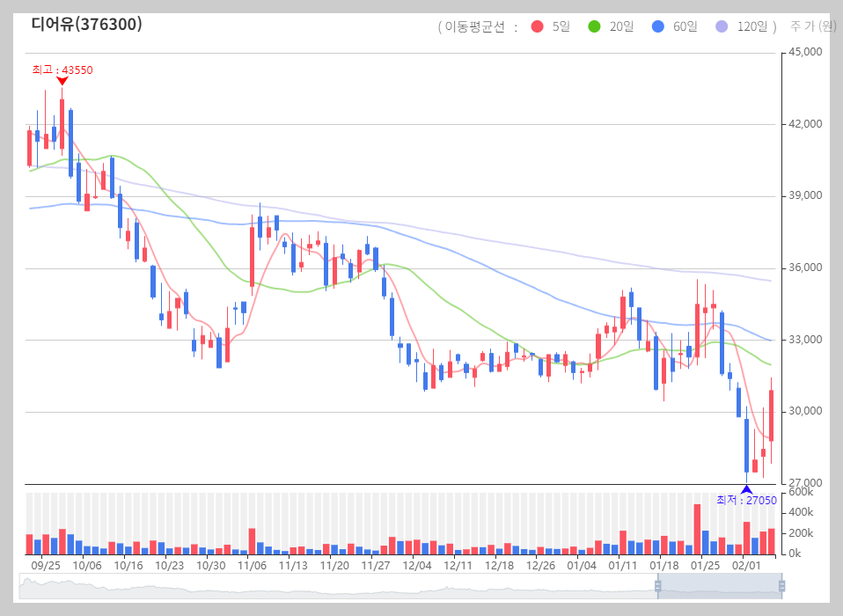Click the 10/23 date axis label
This screenshot has height=616, width=843.
pos(169,565)
